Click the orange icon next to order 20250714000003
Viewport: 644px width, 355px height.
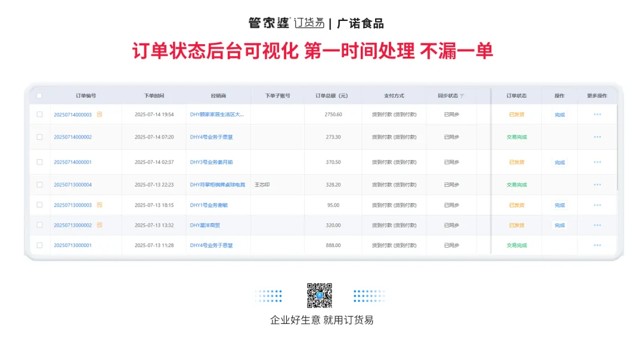pyautogui.click(x=100, y=114)
